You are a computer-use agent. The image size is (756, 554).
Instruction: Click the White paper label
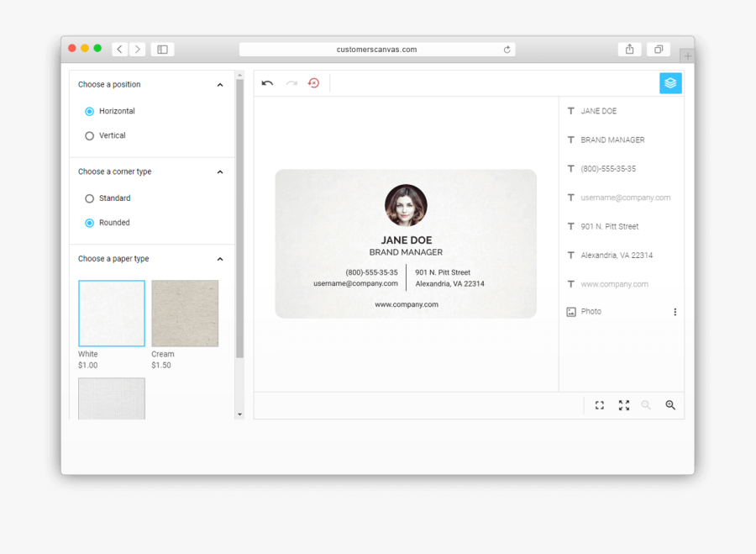pos(87,354)
